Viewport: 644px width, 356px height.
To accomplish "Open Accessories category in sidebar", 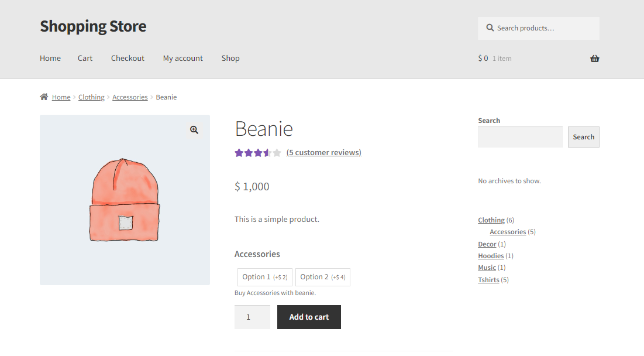I will [508, 232].
